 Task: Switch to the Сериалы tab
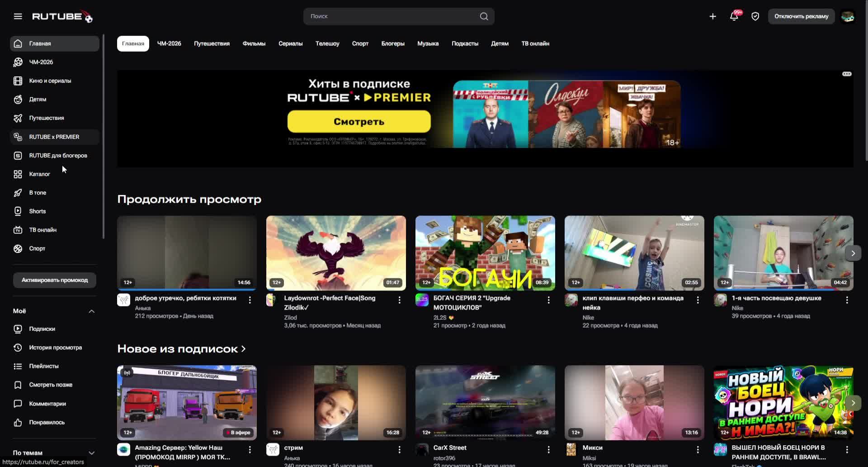coord(291,43)
